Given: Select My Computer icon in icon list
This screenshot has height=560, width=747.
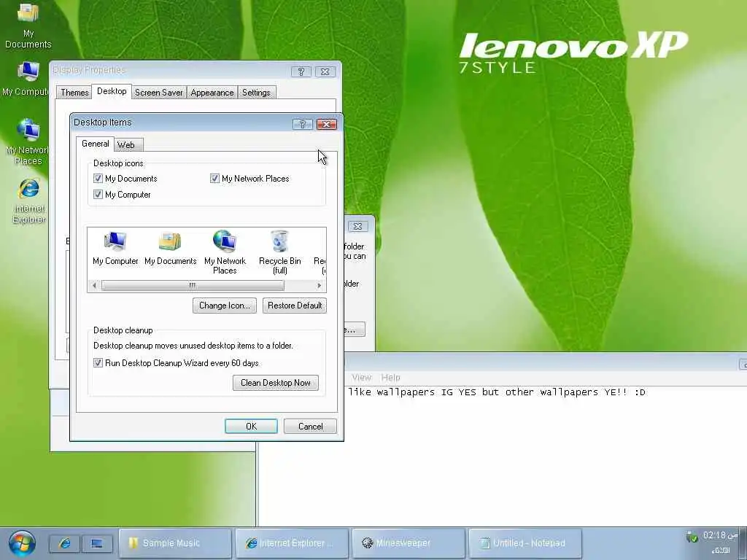Looking at the screenshot, I should [x=115, y=249].
